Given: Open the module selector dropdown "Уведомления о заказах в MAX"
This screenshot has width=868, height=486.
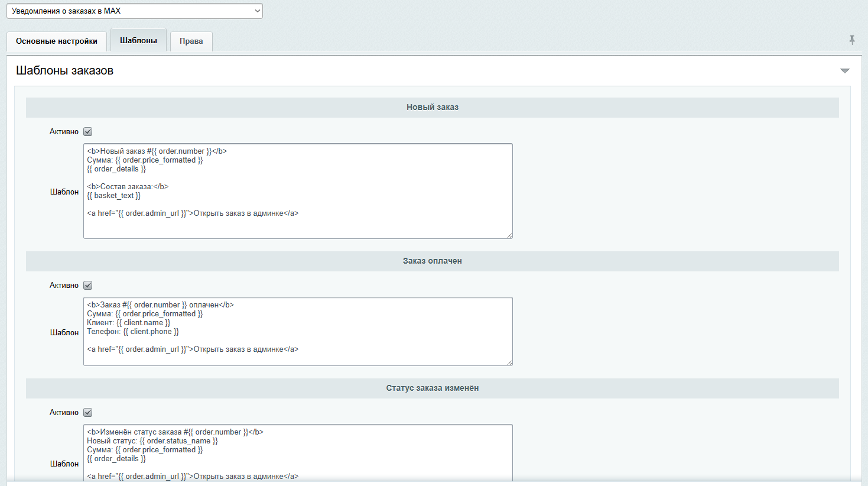Looking at the screenshot, I should coord(135,11).
